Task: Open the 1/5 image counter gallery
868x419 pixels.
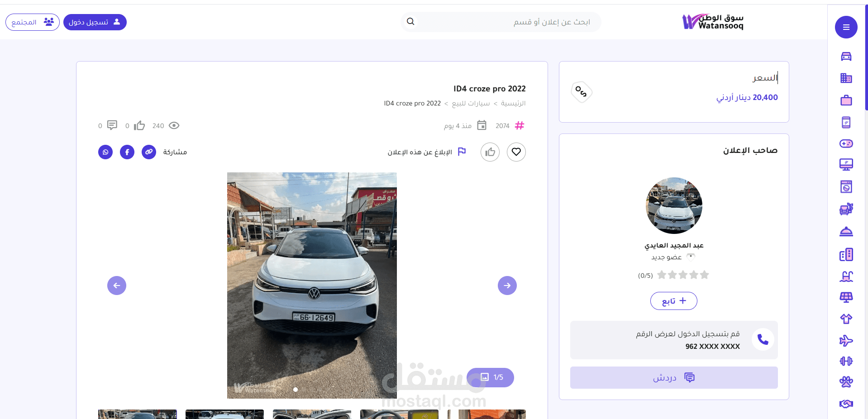Action: coord(491,377)
